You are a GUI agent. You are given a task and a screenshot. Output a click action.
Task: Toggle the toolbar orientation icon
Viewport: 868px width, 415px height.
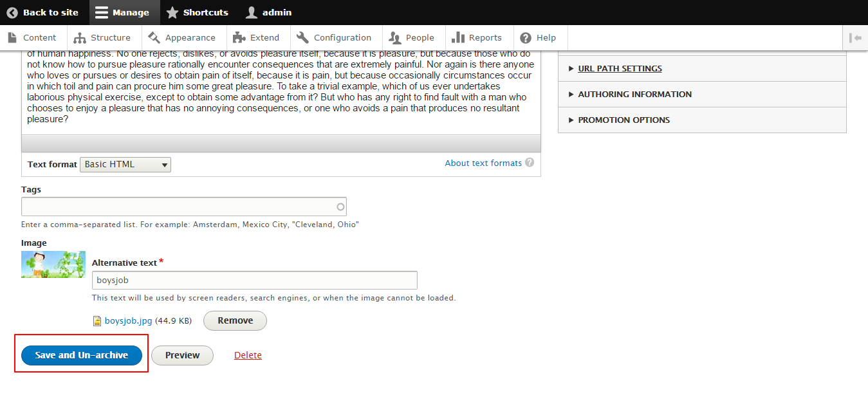click(x=856, y=37)
